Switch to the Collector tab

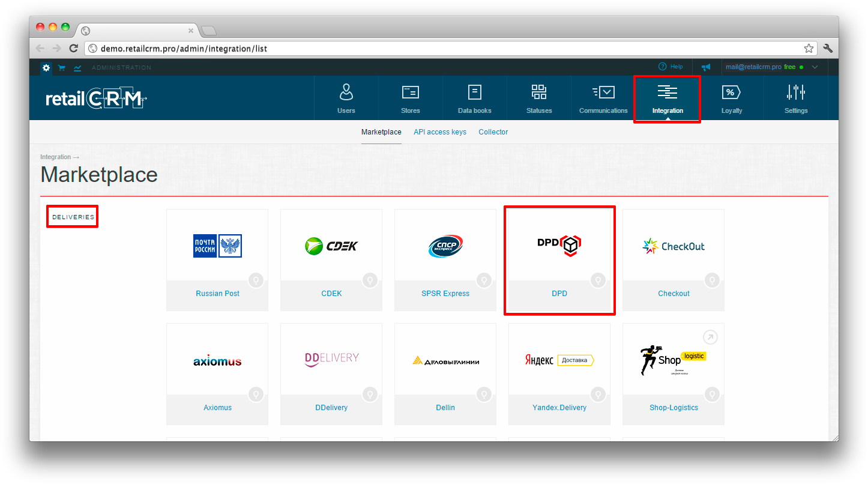pyautogui.click(x=493, y=132)
